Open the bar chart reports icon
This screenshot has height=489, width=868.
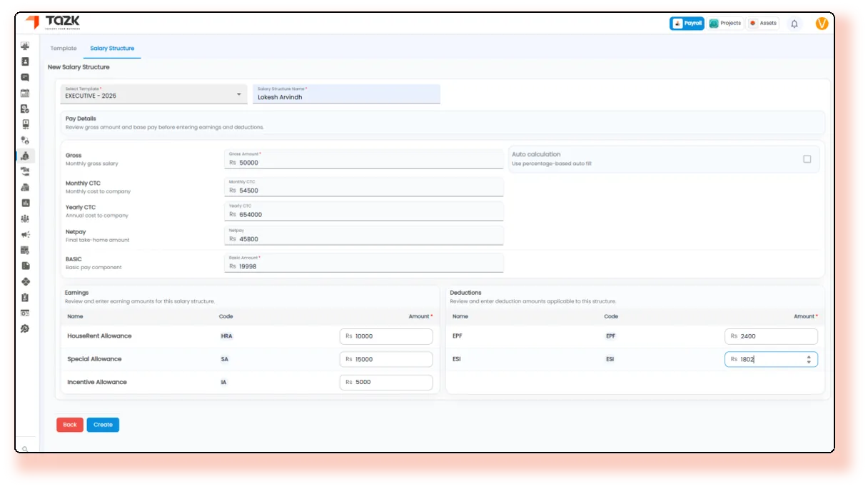[x=25, y=203]
